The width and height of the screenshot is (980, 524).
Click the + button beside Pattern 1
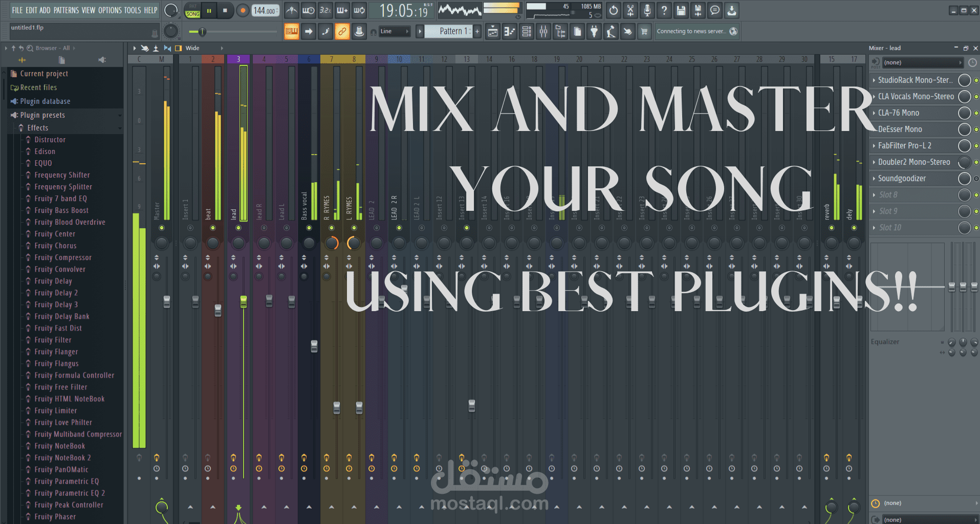click(476, 31)
